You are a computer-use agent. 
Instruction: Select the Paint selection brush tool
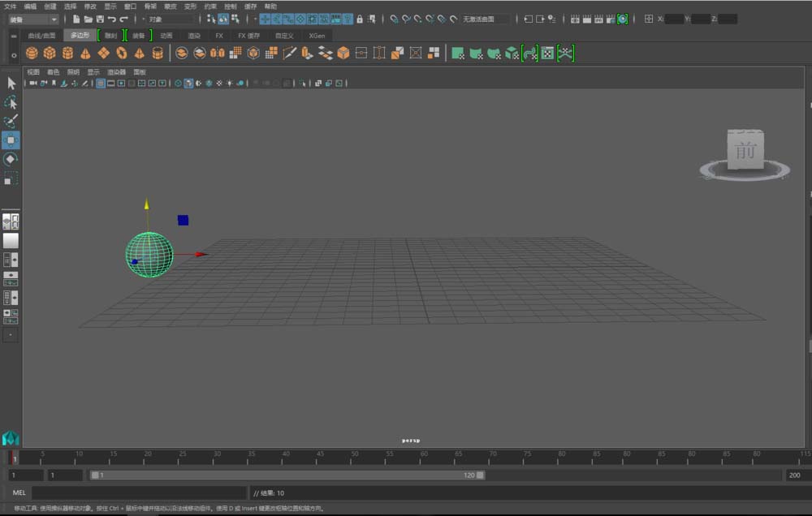tap(11, 122)
